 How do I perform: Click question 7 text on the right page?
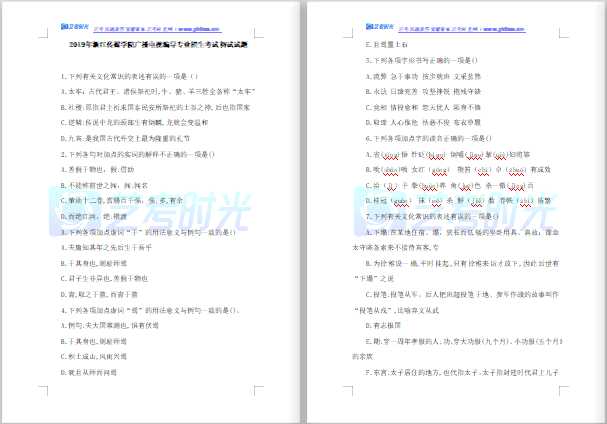pyautogui.click(x=431, y=214)
